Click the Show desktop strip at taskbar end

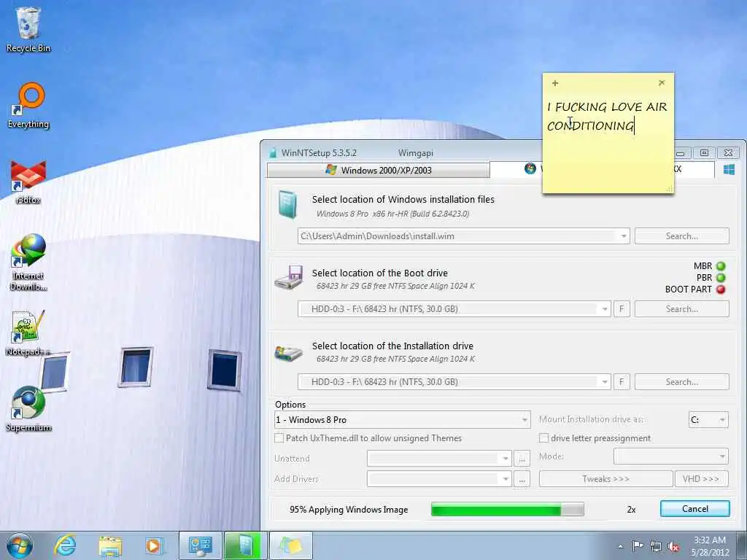pyautogui.click(x=742, y=546)
